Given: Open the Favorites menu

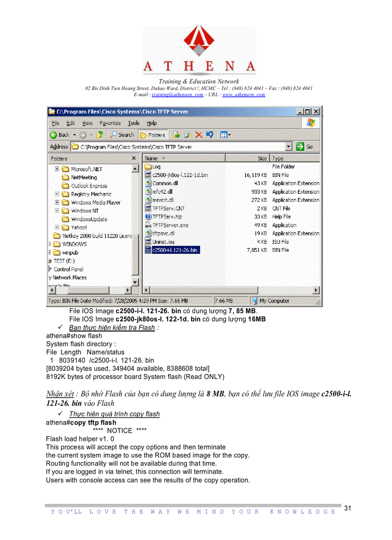Looking at the screenshot, I should [110, 123].
